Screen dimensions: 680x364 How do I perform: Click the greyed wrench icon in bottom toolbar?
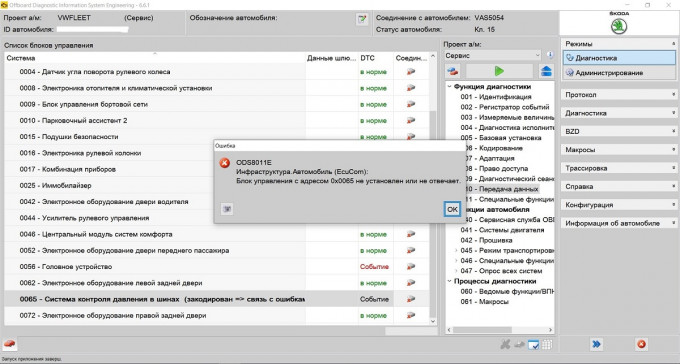pos(505,344)
